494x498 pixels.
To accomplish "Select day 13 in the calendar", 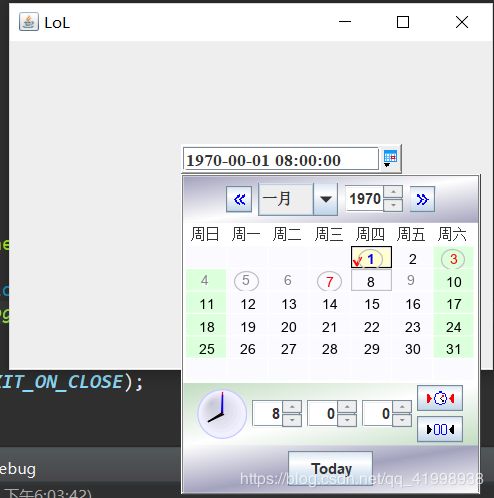I will point(288,304).
